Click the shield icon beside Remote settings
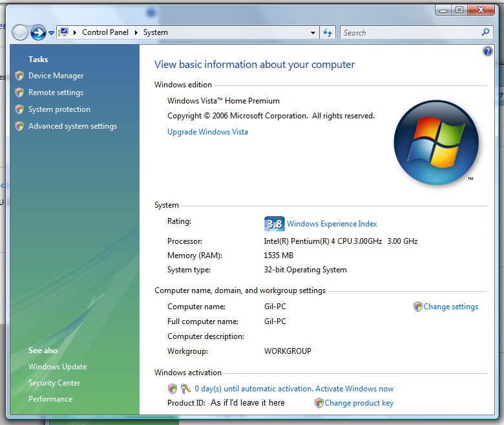The height and width of the screenshot is (425, 504). (x=19, y=93)
